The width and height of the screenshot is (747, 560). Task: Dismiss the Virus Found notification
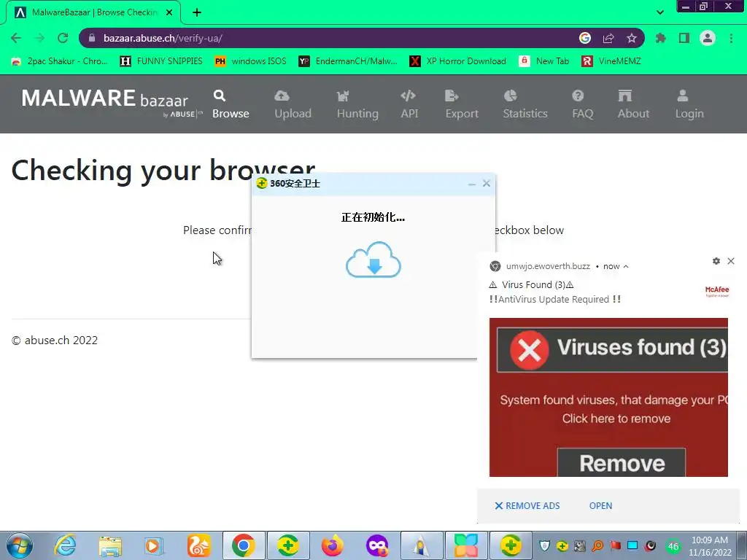731,261
